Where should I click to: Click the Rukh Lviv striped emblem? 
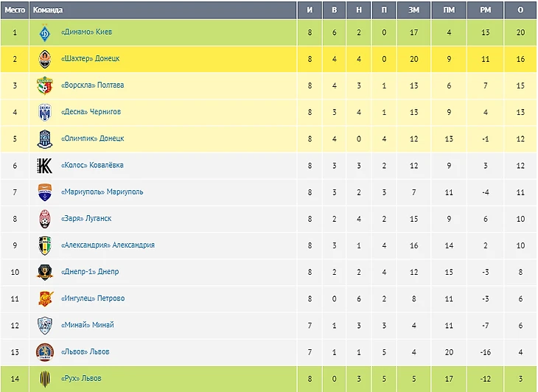[x=45, y=379]
